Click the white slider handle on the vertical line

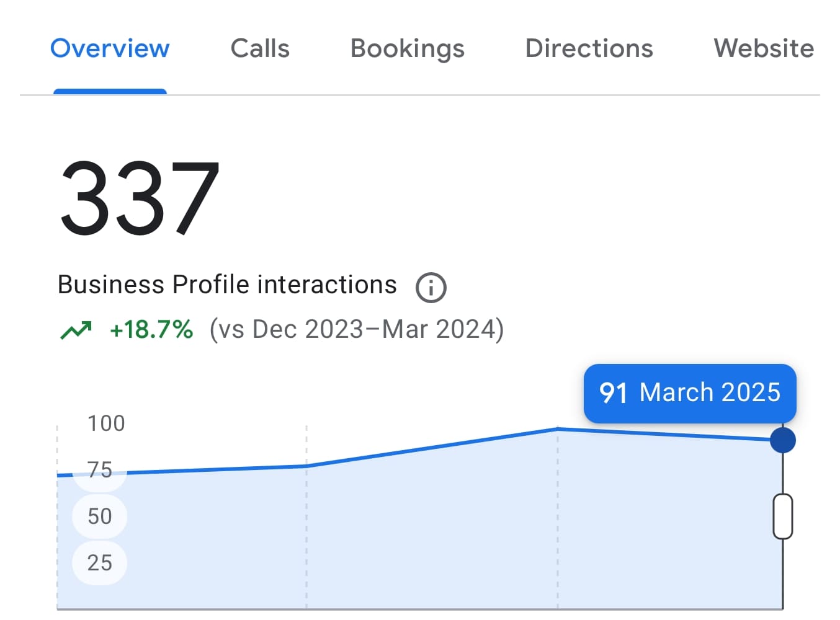[782, 516]
